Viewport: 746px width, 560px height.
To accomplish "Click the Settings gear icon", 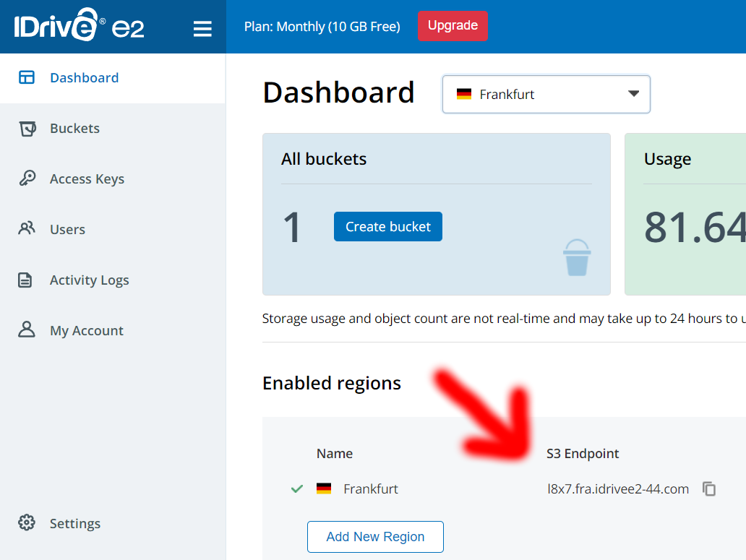I will pos(27,523).
